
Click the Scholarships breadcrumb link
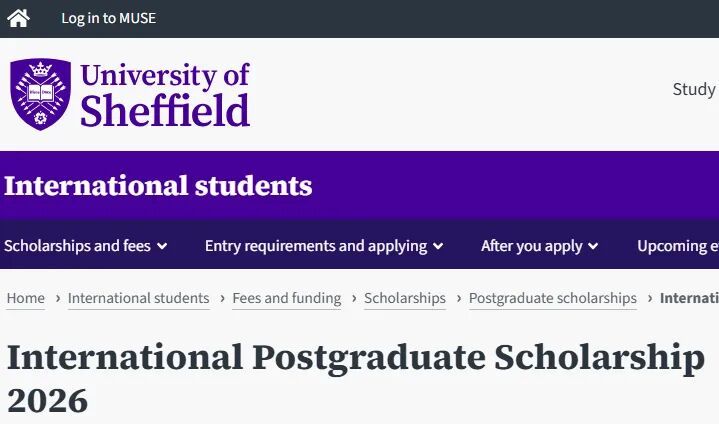405,298
